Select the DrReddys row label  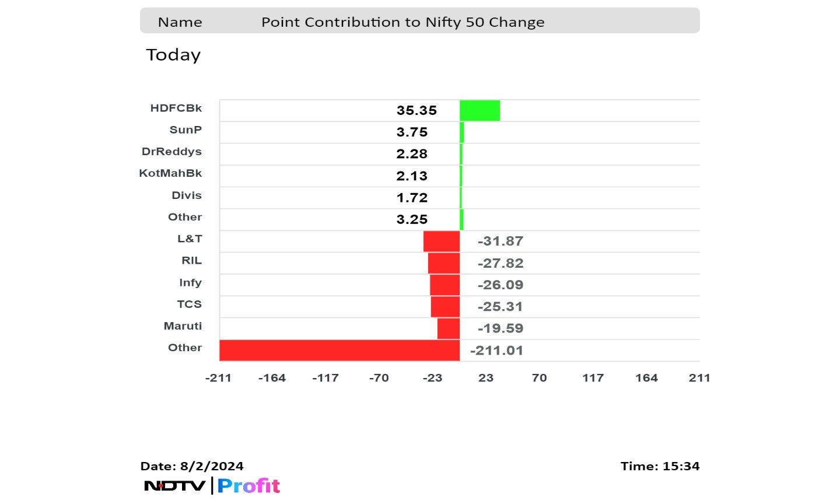[x=171, y=152]
